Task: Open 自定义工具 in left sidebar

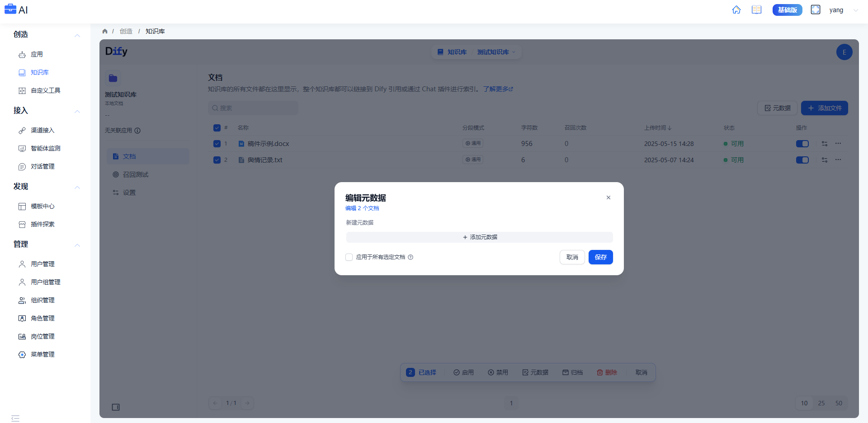Action: pos(45,90)
